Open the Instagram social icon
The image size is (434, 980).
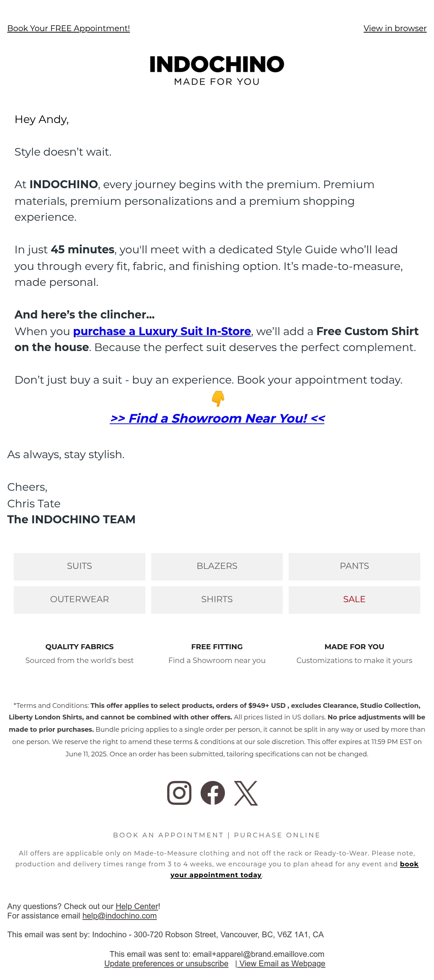pos(179,793)
